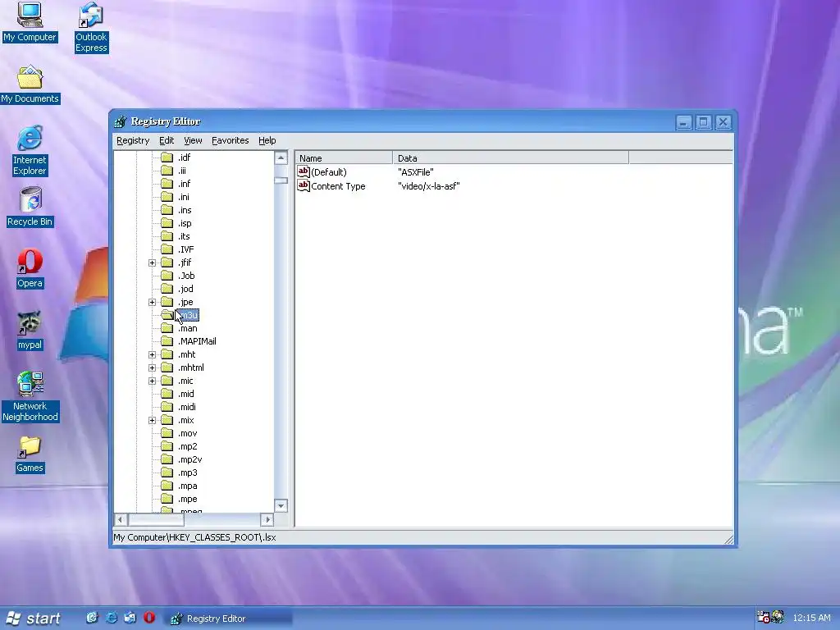Click the .mov key folder icon
Image resolution: width=840 pixels, height=630 pixels.
[x=167, y=433]
